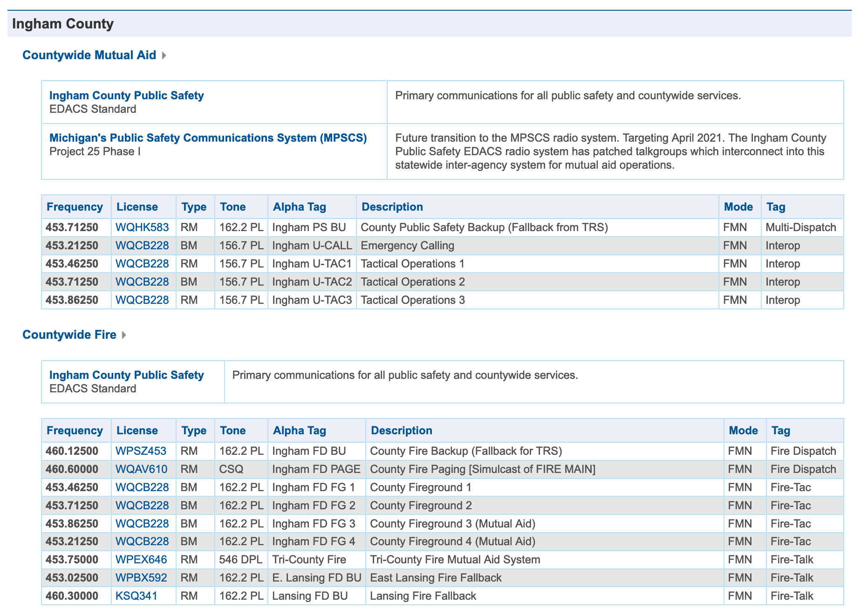Open license WQHK583

[142, 227]
